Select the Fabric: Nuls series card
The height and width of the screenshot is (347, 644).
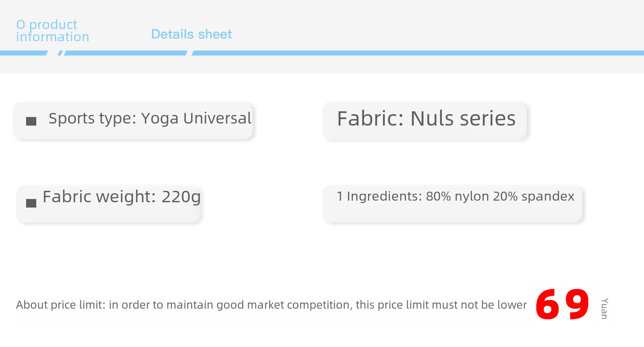(x=426, y=119)
